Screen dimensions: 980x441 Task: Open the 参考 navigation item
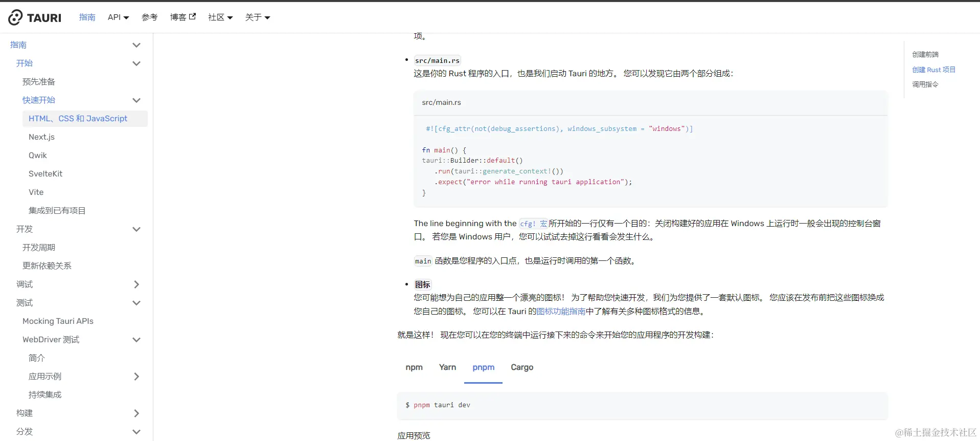tap(150, 17)
